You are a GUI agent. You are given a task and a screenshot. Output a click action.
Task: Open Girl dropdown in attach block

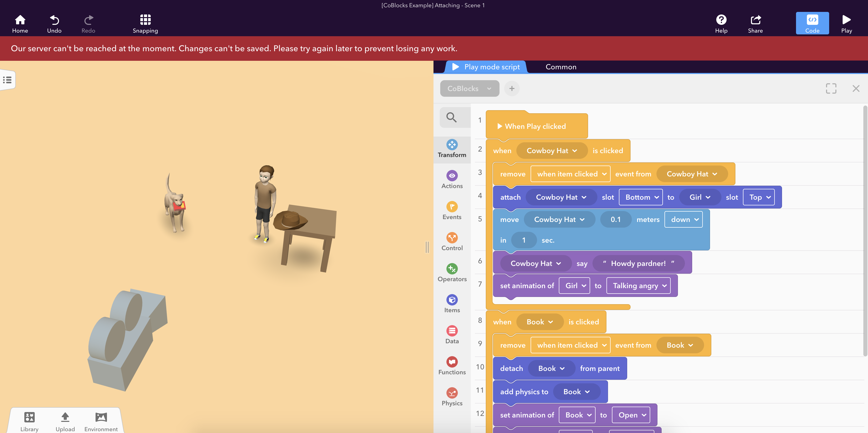700,197
